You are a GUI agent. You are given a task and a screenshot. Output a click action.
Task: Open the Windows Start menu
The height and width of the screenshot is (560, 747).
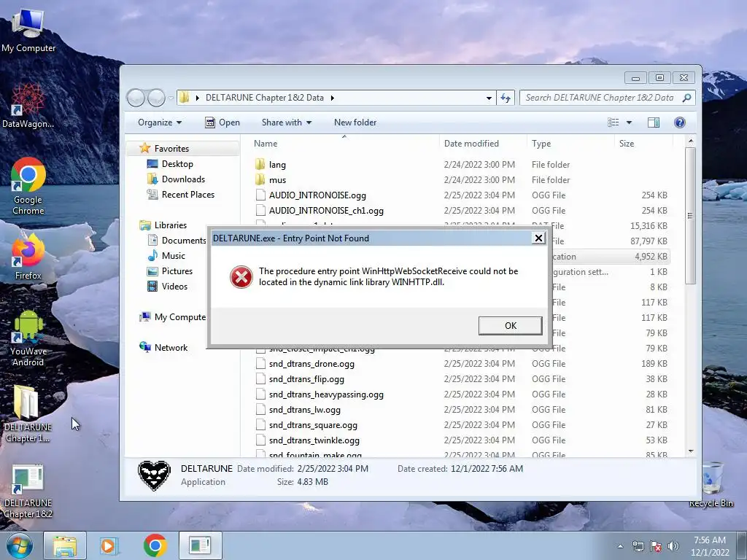(x=19, y=545)
